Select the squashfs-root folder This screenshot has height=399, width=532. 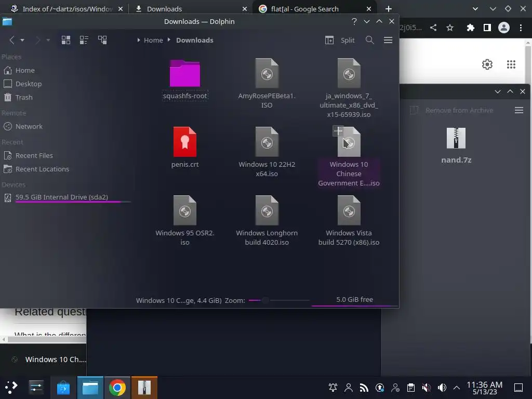185,80
